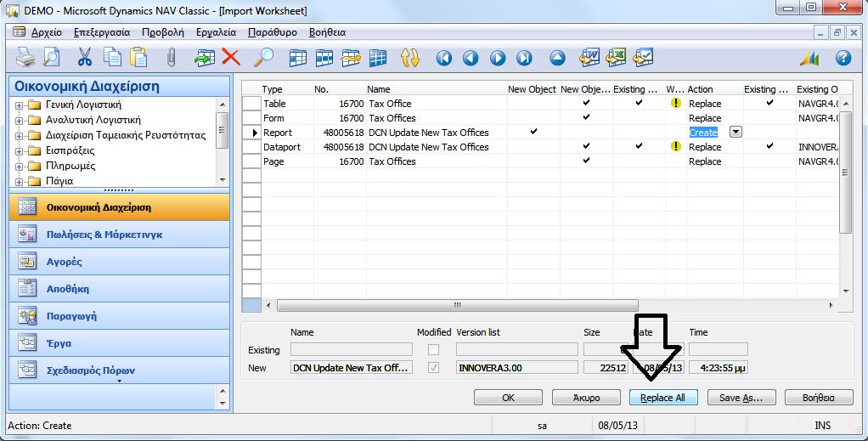Toggle the checkmark in the Page row
The width and height of the screenshot is (868, 441).
coord(586,160)
